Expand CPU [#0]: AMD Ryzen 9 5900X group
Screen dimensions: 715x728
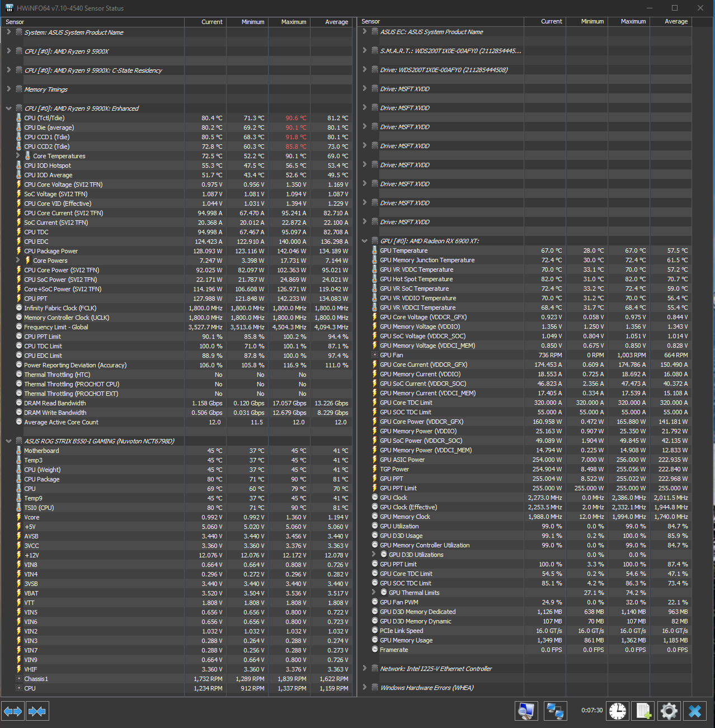tap(8, 51)
